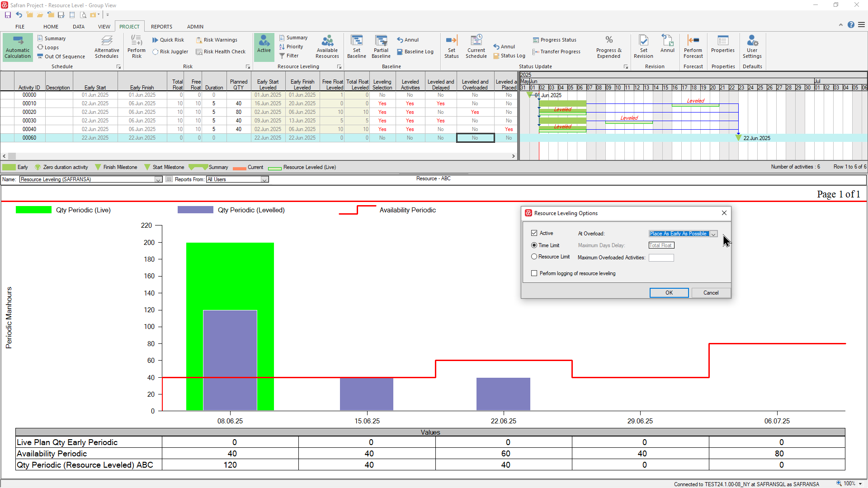Click in Maximum Overloaded Activities field

[661, 258]
